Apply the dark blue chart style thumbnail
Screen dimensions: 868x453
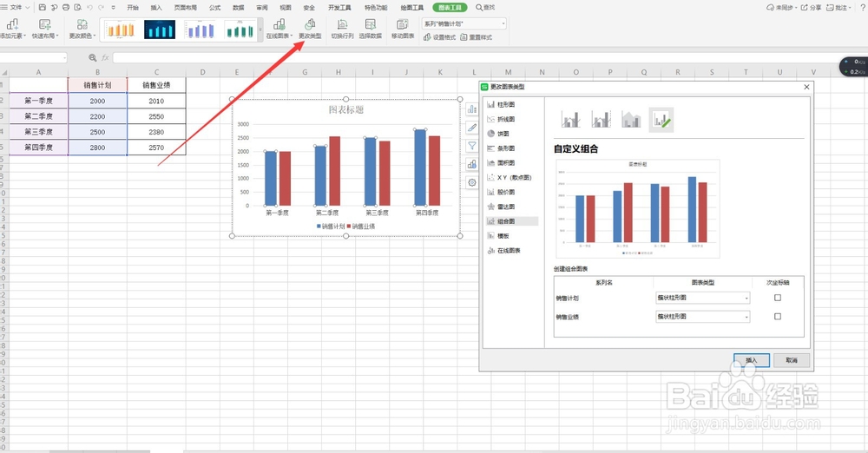pos(160,30)
